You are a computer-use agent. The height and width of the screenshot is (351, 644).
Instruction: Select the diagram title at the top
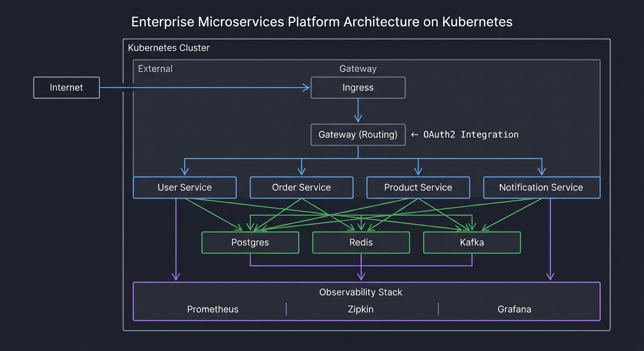(x=322, y=21)
